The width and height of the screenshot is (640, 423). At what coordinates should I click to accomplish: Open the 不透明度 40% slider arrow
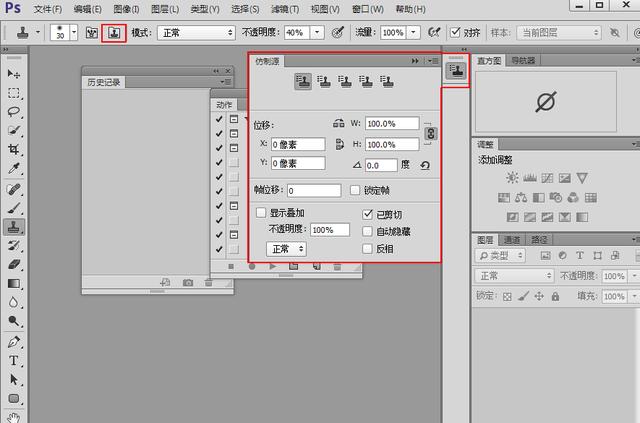coord(317,33)
